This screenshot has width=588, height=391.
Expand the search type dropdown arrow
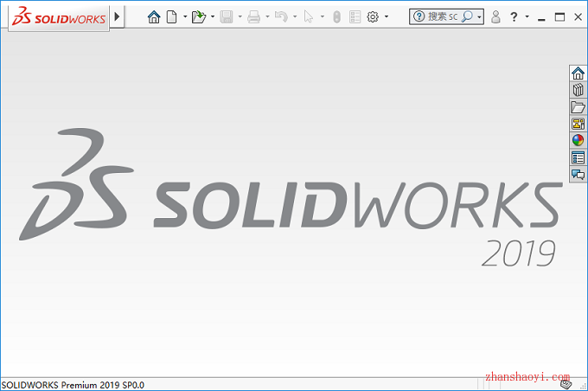(x=479, y=17)
